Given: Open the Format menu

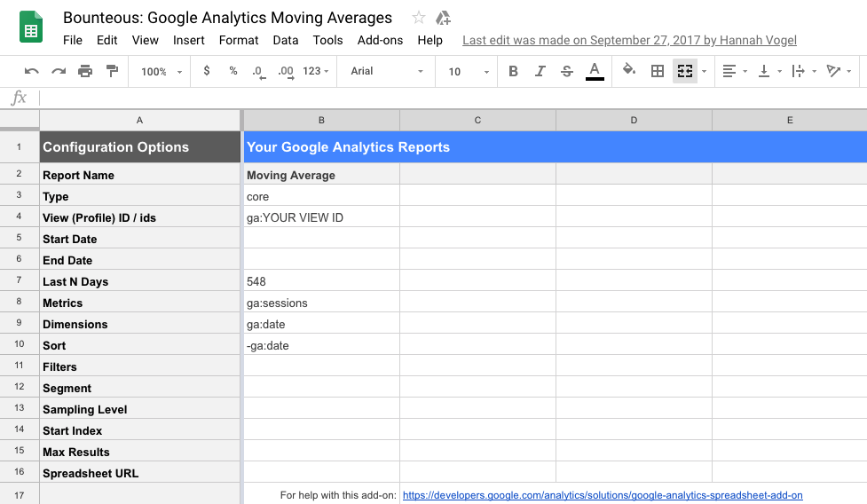Looking at the screenshot, I should point(239,40).
